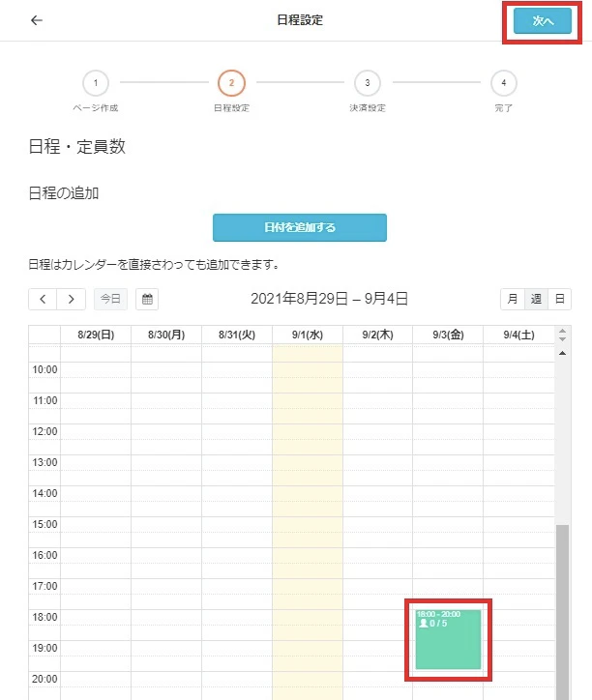
Task: Click step 1 ページ作成 circle
Action: point(95,82)
